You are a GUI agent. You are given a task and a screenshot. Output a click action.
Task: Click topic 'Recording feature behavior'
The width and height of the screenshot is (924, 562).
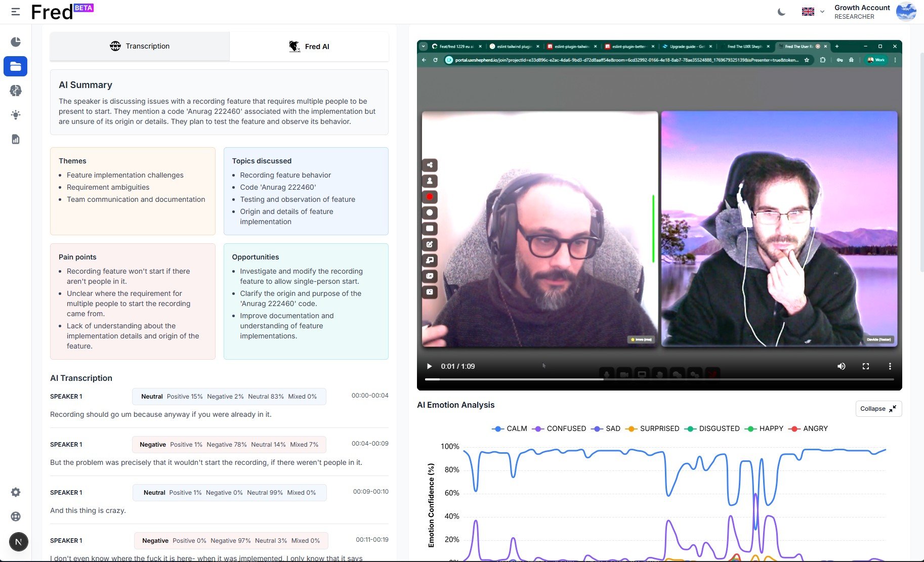tap(285, 175)
